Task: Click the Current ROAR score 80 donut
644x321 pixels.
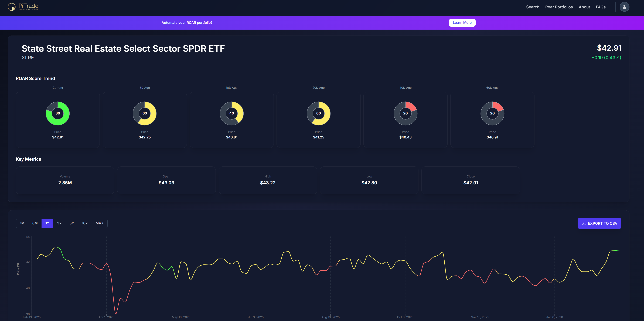Action: (x=58, y=113)
